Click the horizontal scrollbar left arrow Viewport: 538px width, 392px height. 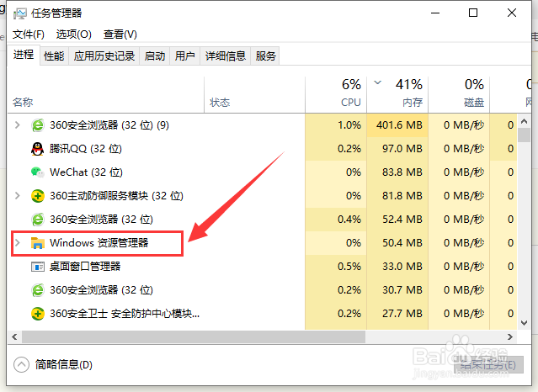14,336
